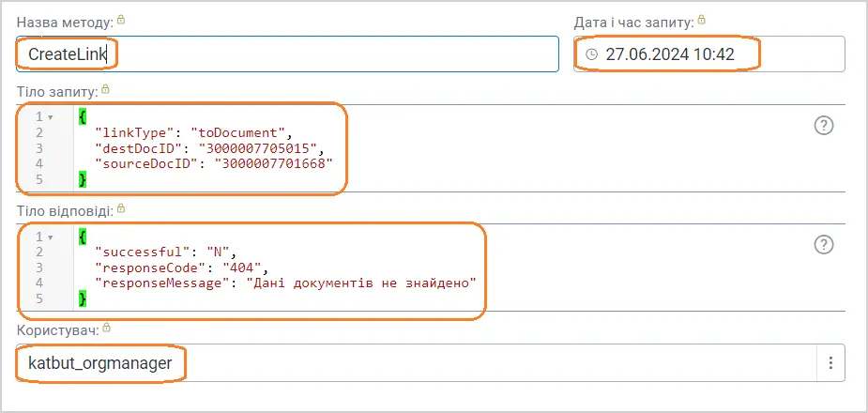Click the CreateLink method name field

[282, 54]
